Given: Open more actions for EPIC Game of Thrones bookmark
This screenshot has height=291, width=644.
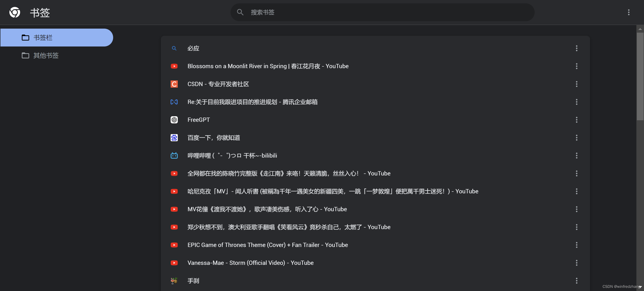Looking at the screenshot, I should pyautogui.click(x=576, y=245).
